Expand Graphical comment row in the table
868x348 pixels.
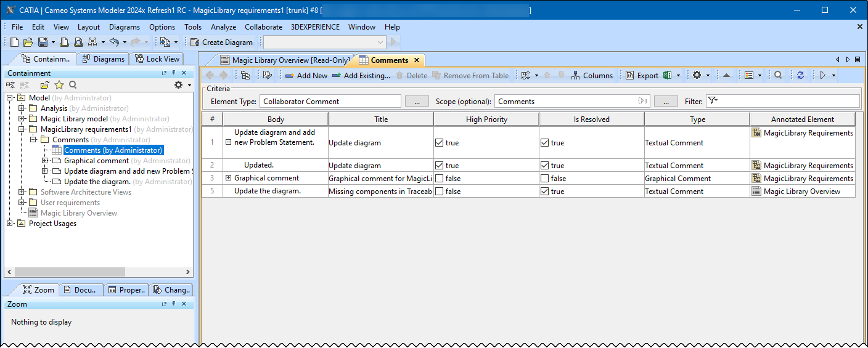tap(229, 179)
